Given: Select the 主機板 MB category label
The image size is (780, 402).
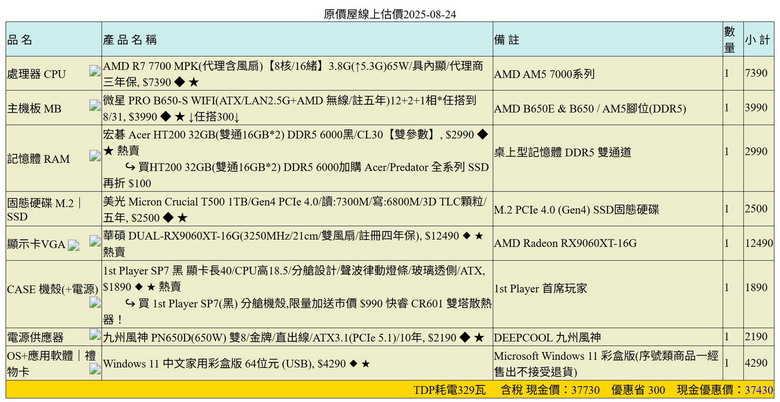Looking at the screenshot, I should tap(34, 108).
